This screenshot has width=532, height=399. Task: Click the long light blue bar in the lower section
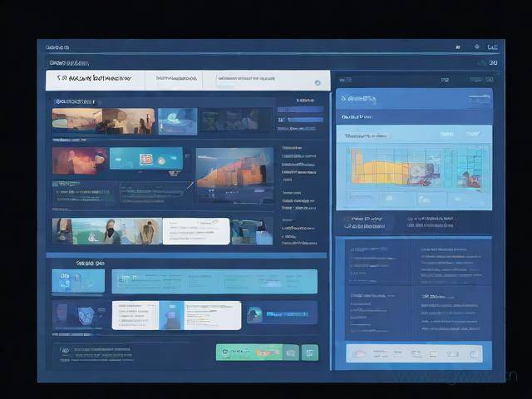tap(214, 281)
